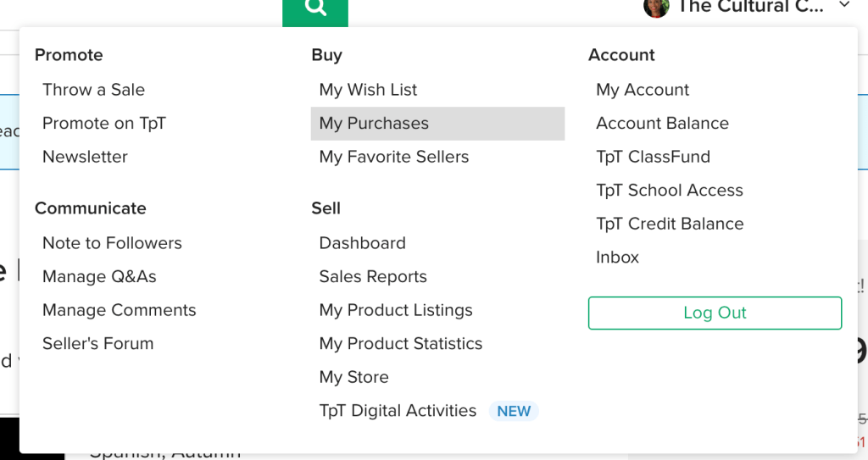Select the Newsletter menu item
868x460 pixels.
[85, 158]
